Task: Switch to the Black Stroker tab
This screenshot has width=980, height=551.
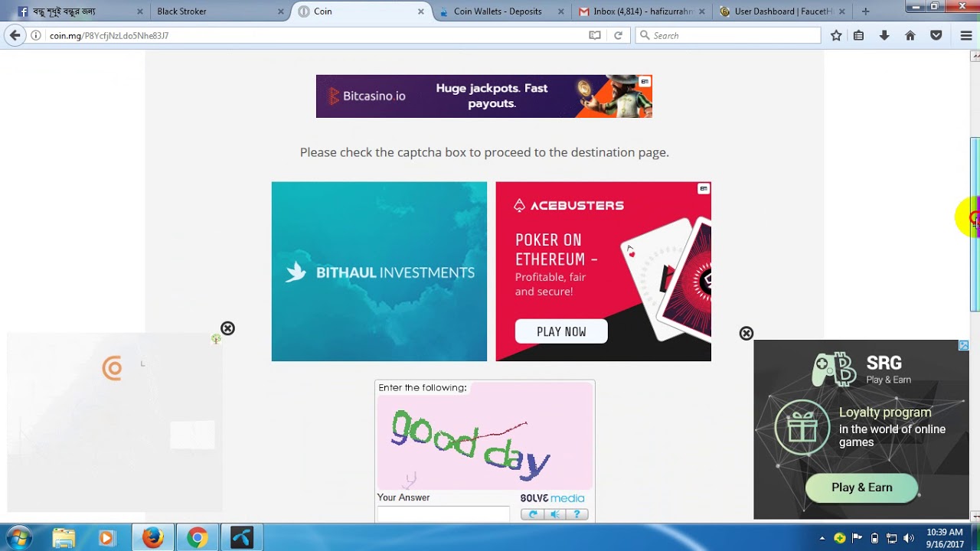Action: tap(218, 11)
